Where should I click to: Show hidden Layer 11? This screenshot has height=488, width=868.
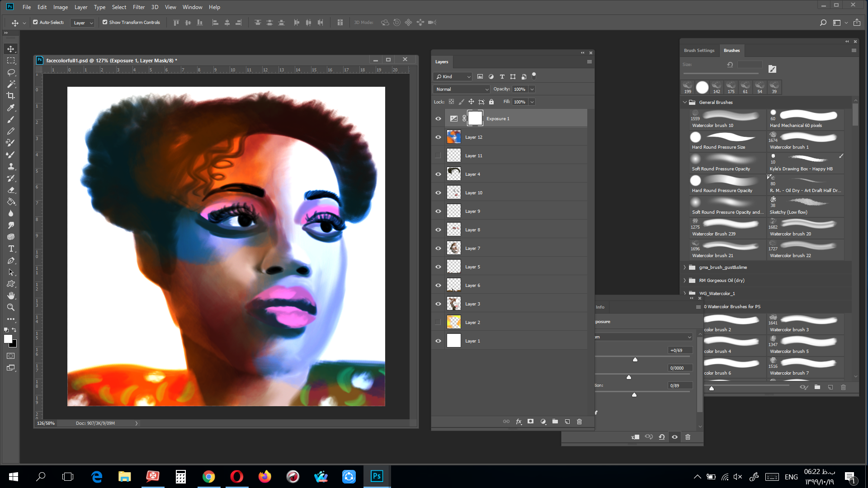coord(438,155)
